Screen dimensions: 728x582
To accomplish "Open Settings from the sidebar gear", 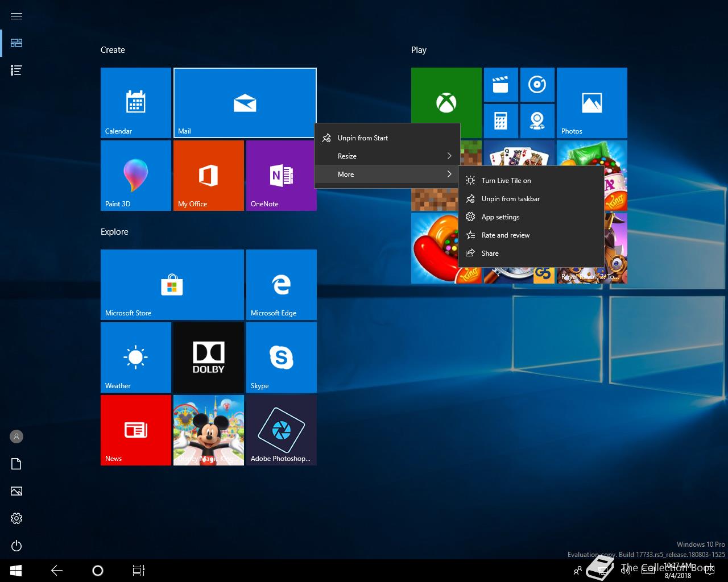I will click(16, 518).
